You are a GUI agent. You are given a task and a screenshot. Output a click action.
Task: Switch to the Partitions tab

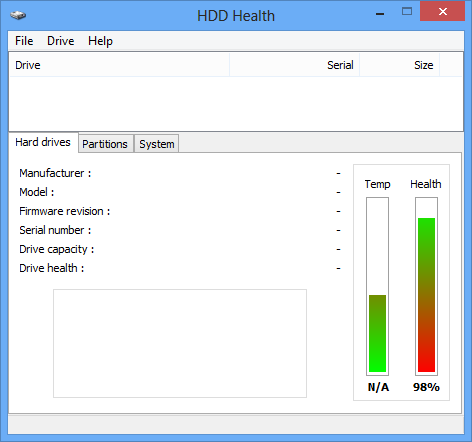[x=105, y=144]
